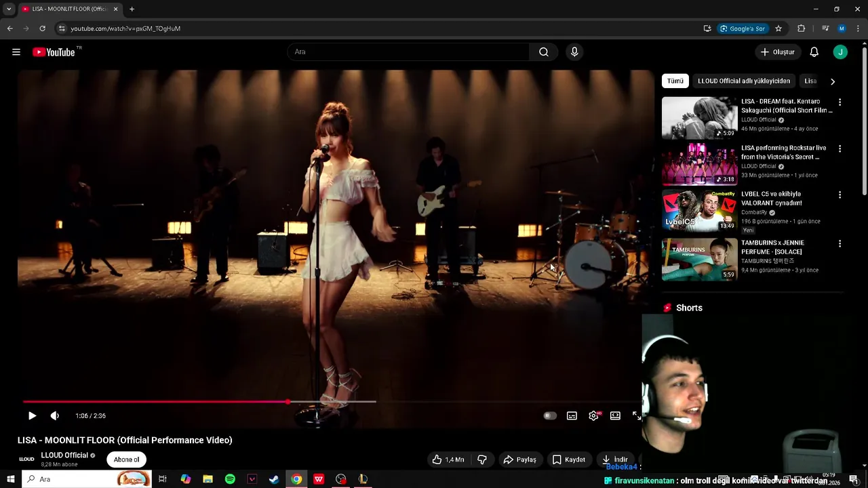Reload the page

point(42,28)
